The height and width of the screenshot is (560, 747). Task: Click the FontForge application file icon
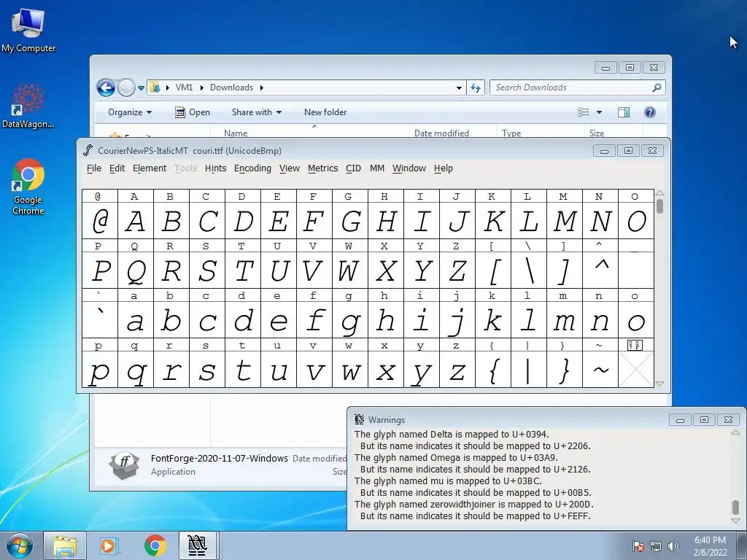click(124, 464)
